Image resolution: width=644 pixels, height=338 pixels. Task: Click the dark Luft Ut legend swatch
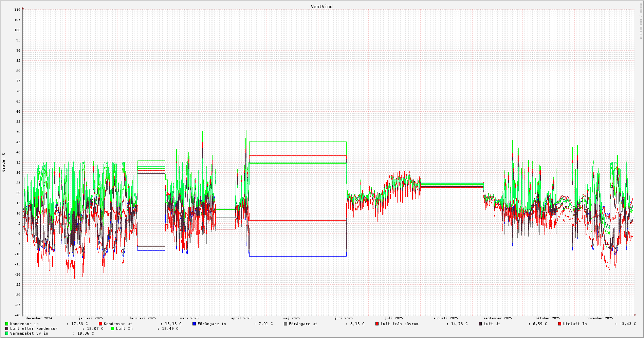pos(480,324)
